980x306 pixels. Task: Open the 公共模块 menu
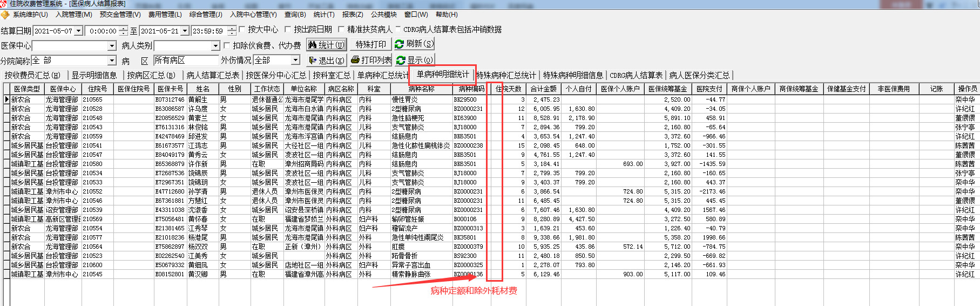(384, 15)
